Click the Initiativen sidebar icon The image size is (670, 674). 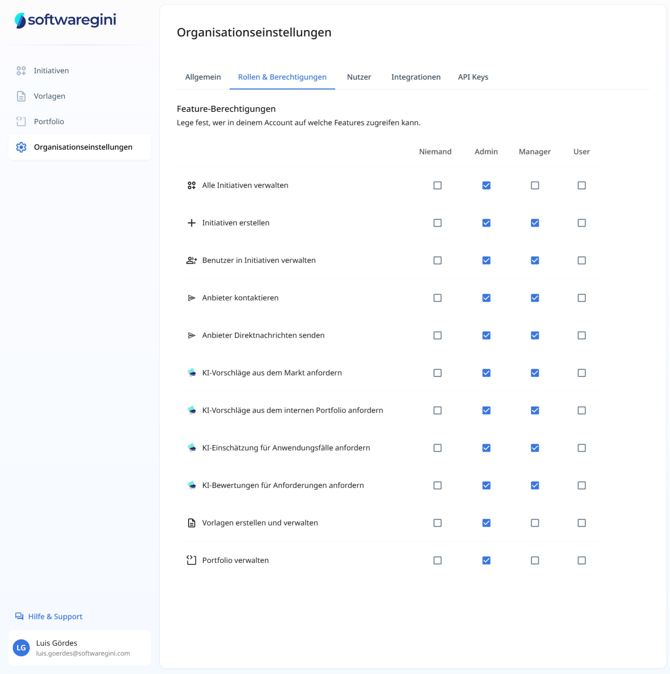click(x=21, y=71)
